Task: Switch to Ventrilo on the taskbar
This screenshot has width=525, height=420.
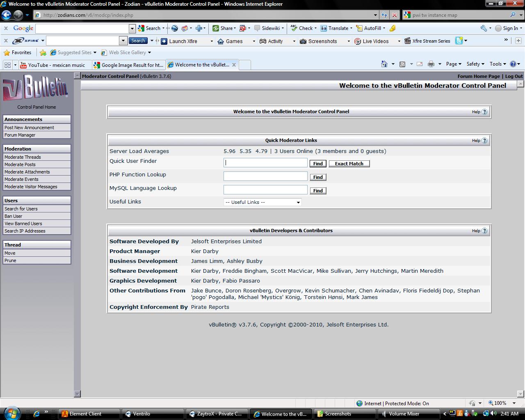Action: click(x=153, y=414)
